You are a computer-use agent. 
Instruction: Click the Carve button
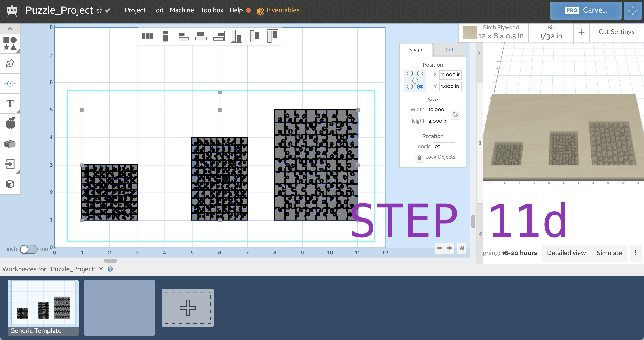(x=585, y=10)
